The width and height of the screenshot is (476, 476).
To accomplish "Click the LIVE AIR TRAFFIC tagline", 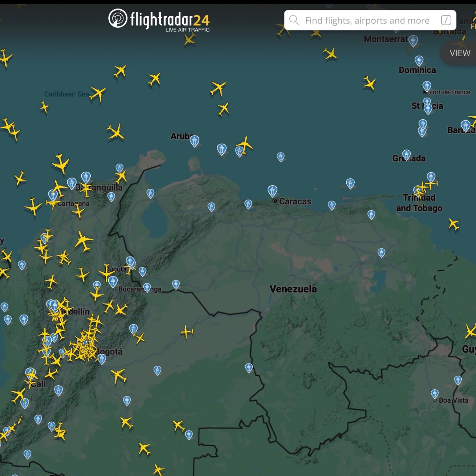I will (187, 30).
